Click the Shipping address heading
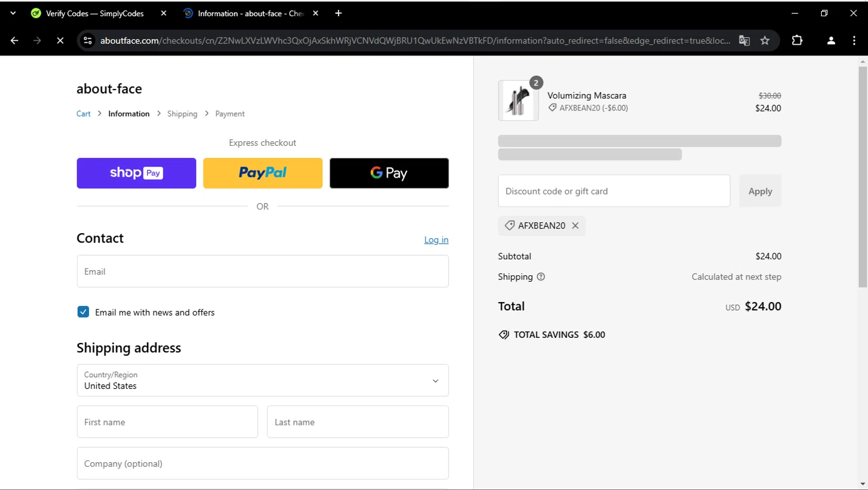868x490 pixels. click(x=129, y=348)
